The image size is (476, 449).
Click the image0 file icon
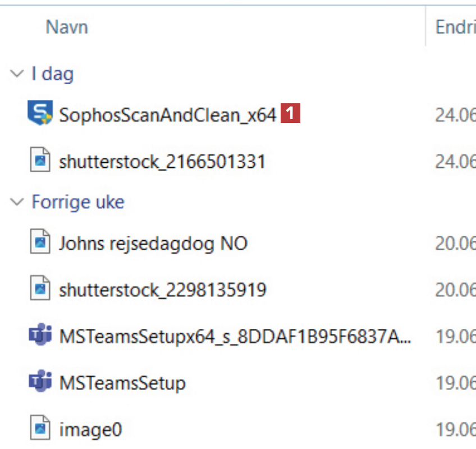click(x=40, y=429)
